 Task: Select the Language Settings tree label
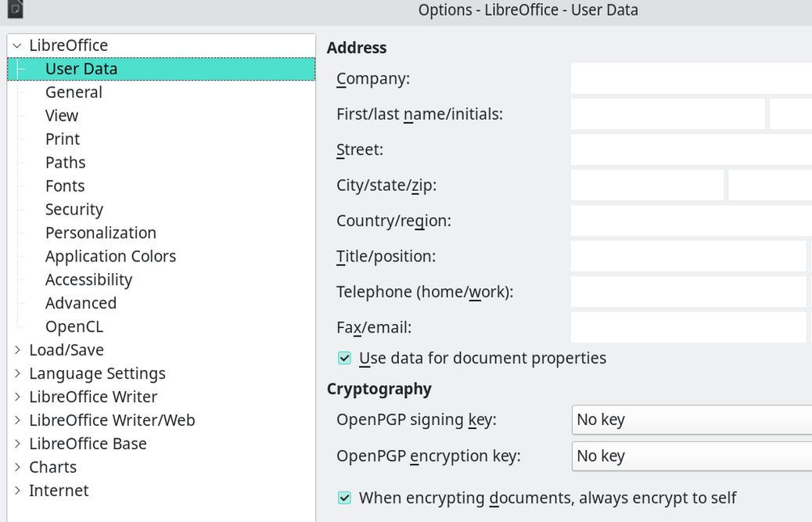(97, 373)
